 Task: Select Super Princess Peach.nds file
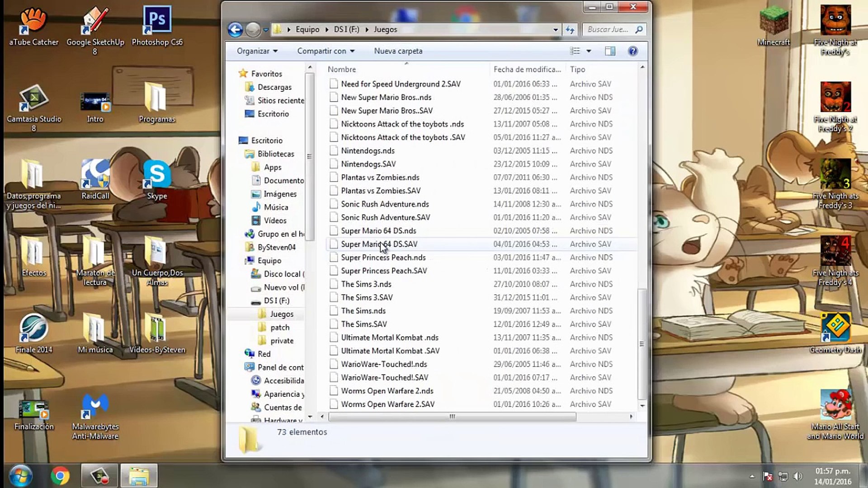(x=383, y=258)
